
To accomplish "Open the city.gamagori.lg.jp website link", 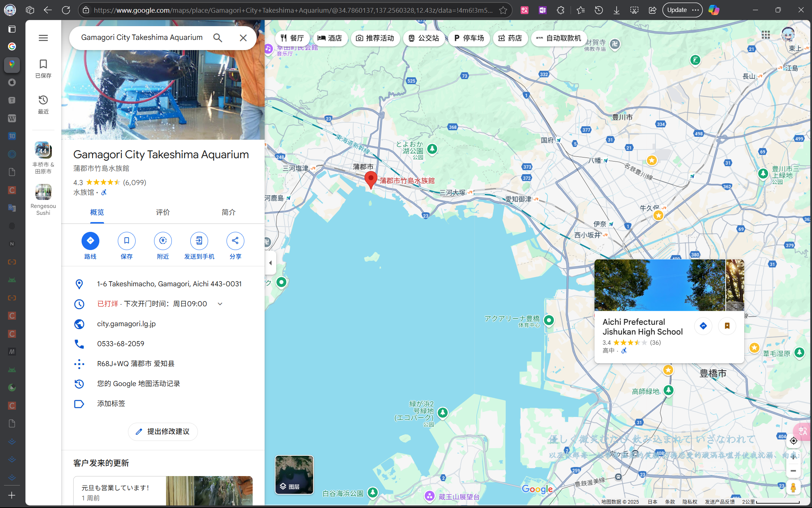I will [127, 324].
